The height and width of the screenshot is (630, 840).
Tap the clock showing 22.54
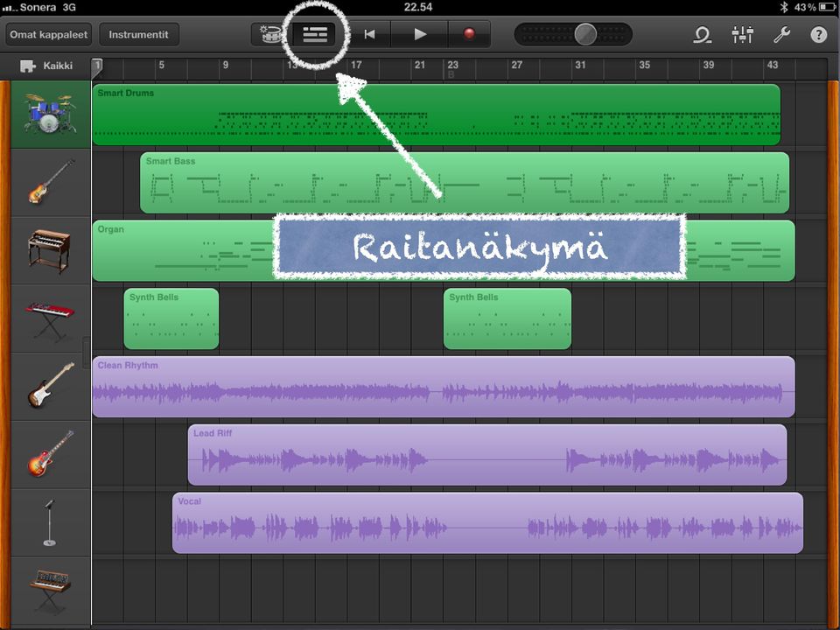(x=418, y=7)
